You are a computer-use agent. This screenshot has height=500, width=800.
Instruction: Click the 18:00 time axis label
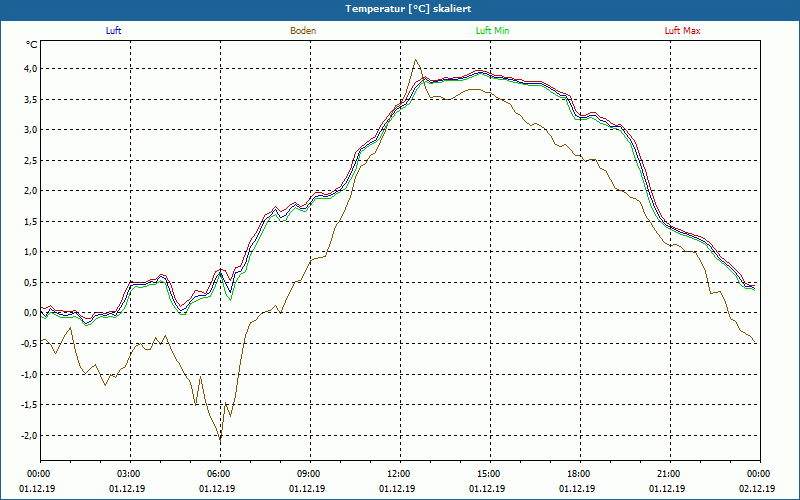[580, 474]
